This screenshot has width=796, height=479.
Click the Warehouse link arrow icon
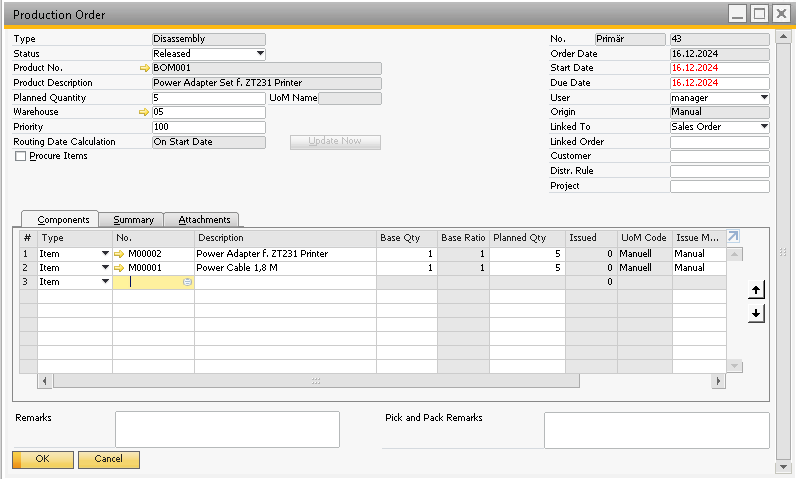tap(144, 112)
